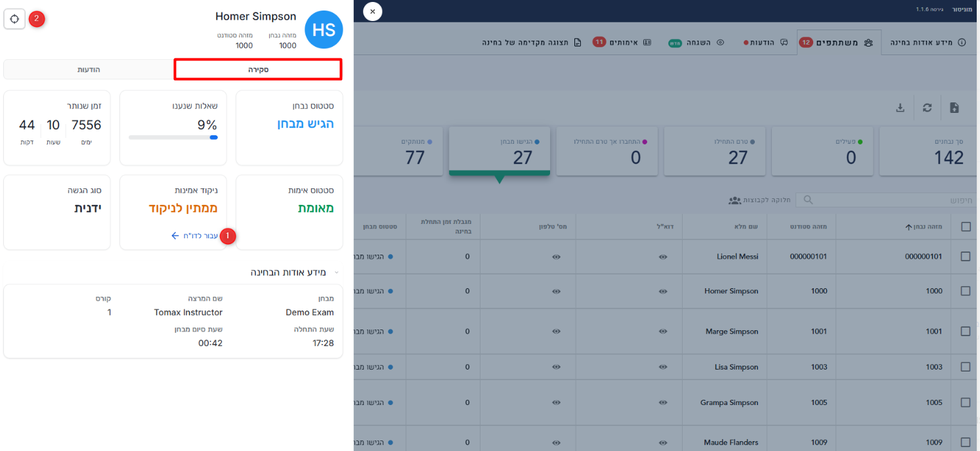
Task: Show Homer Simpson's phone via the eye icon
Action: pyautogui.click(x=556, y=291)
